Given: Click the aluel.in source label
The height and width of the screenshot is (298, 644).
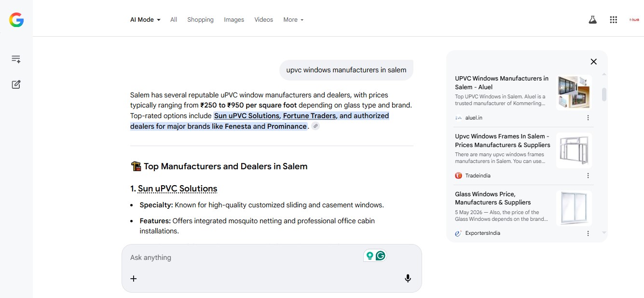Looking at the screenshot, I should tap(474, 118).
